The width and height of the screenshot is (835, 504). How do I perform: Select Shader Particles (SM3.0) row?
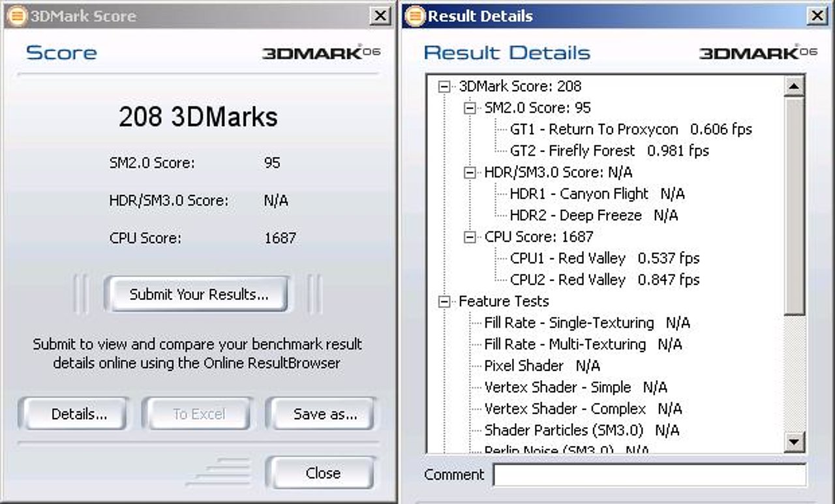tap(582, 430)
